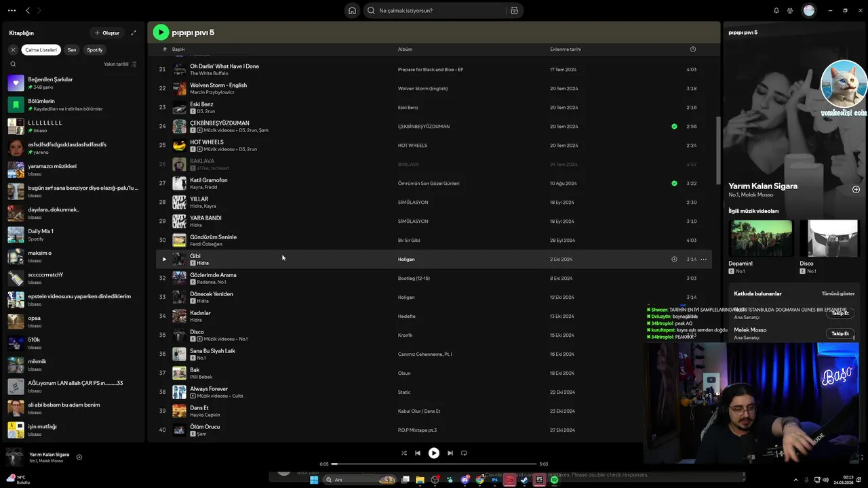Select the Sana filter chip
Screen dimensions: 868x488
72,49
